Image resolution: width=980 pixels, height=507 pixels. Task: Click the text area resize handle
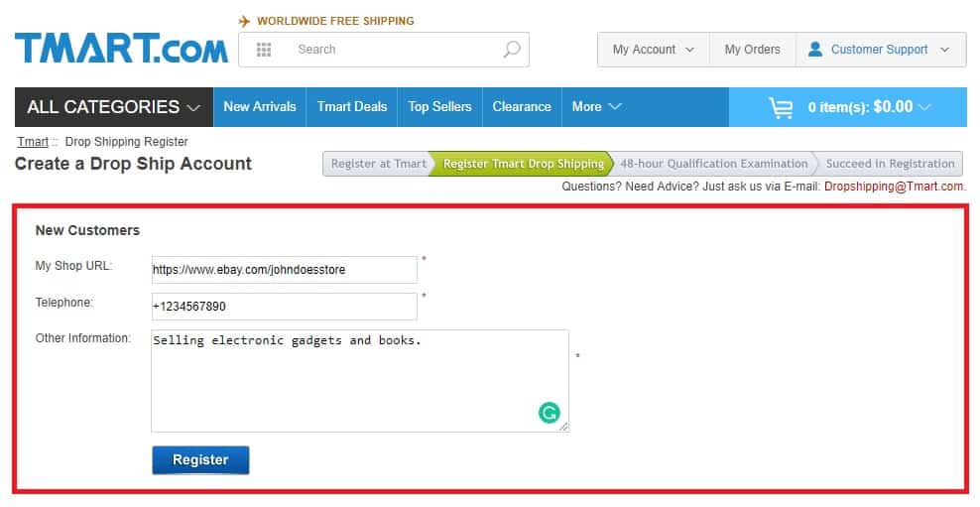click(563, 427)
